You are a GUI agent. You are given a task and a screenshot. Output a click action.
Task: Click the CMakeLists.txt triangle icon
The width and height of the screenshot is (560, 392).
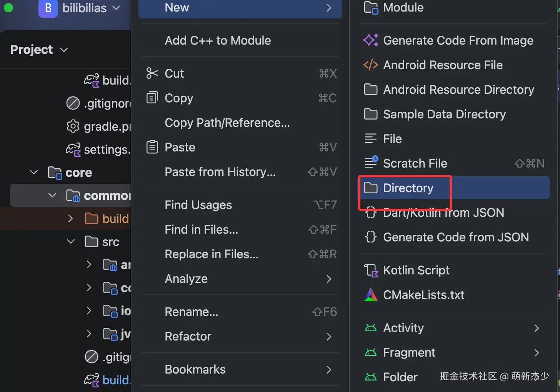(371, 295)
